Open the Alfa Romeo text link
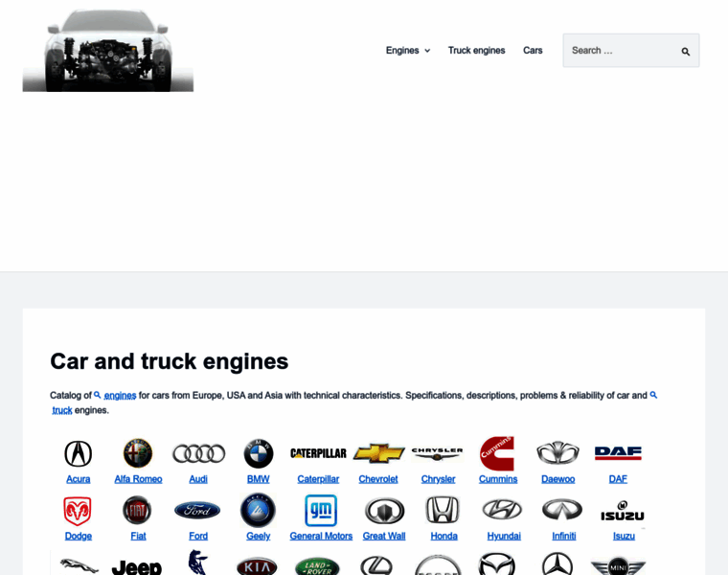The height and width of the screenshot is (575, 728). point(138,479)
